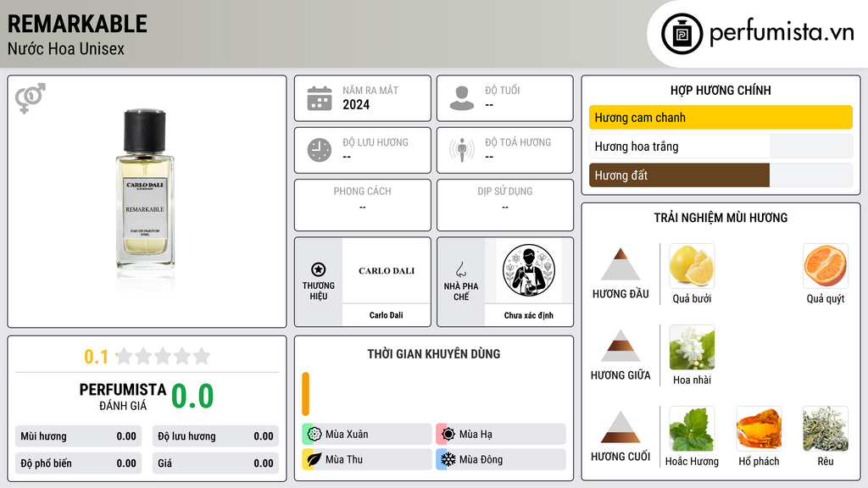868x488 pixels.
Task: Click the Dịp sử dụng info card
Action: tap(505, 205)
